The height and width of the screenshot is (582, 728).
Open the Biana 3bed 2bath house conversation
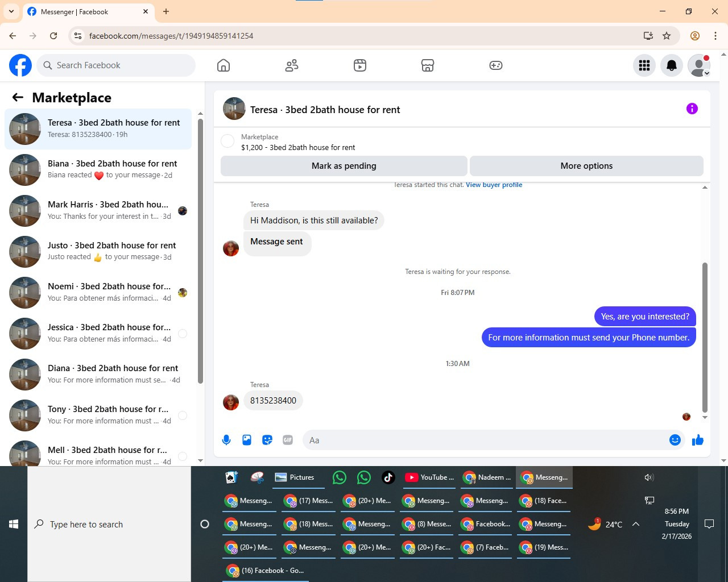pyautogui.click(x=98, y=170)
